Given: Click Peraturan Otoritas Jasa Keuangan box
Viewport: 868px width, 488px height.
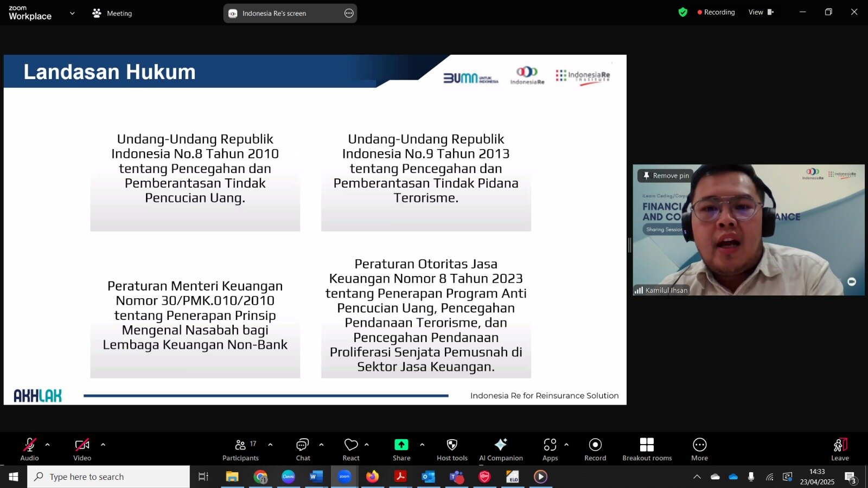Looking at the screenshot, I should click(x=426, y=317).
